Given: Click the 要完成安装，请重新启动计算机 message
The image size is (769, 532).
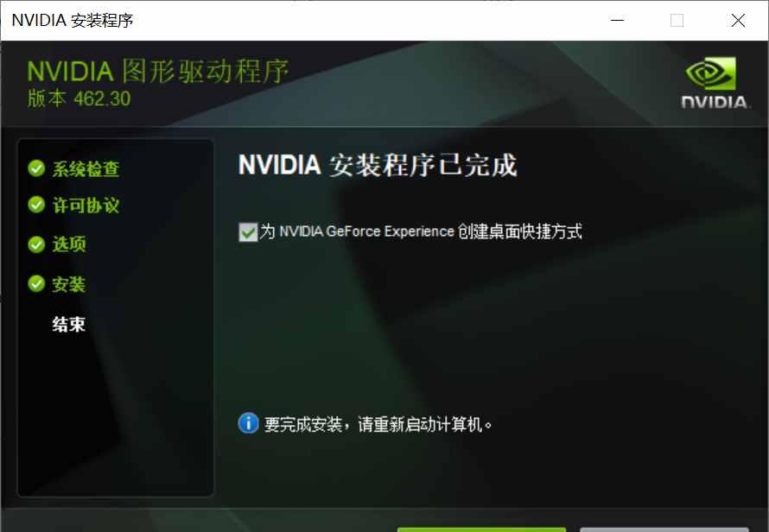Looking at the screenshot, I should 378,424.
